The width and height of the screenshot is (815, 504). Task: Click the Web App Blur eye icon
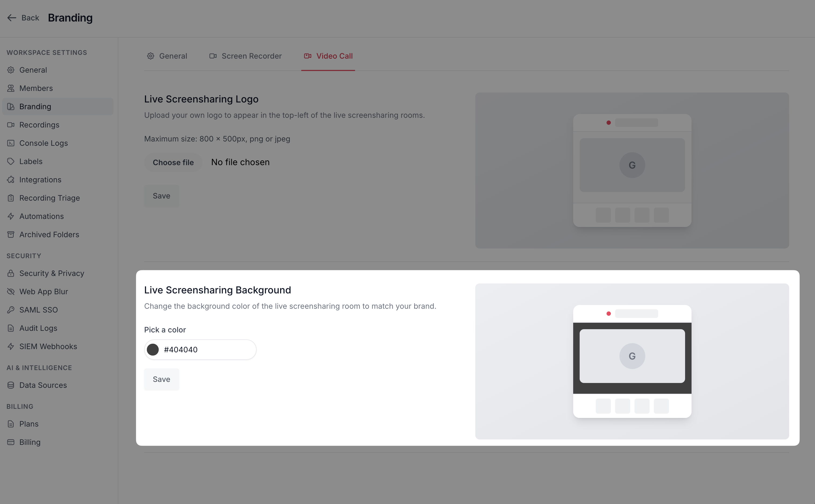pos(11,292)
